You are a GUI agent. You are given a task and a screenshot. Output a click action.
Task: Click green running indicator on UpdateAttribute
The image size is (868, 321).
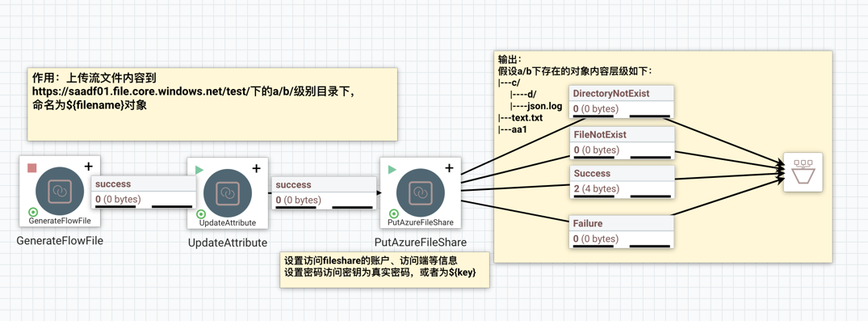(x=199, y=169)
